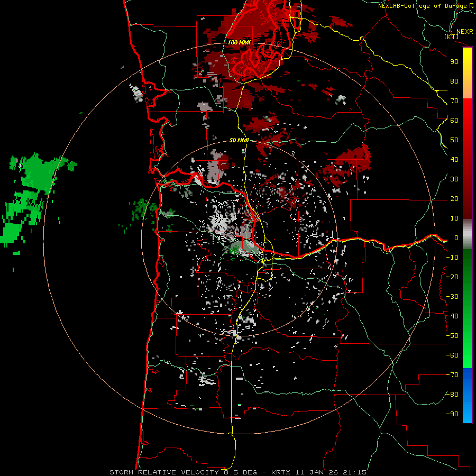Select the 70 value on the velocity scale
This screenshot has height=476, width=476.
[x=454, y=101]
